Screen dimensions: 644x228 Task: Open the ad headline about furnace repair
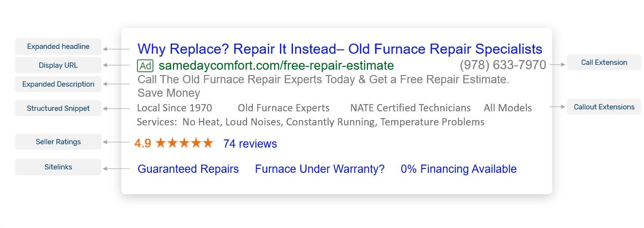tap(339, 49)
